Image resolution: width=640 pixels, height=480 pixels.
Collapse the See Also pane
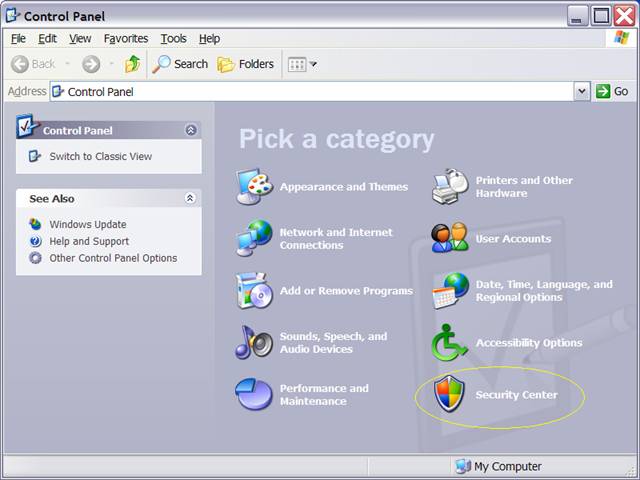(190, 198)
